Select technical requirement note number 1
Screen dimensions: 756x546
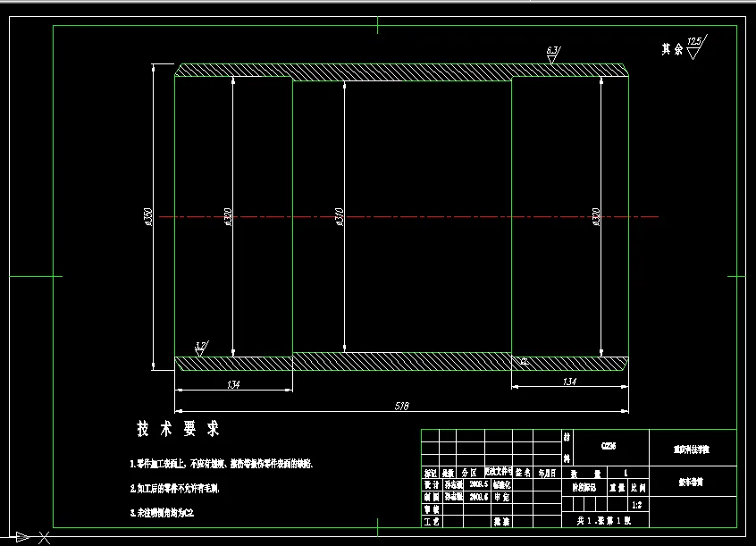click(x=223, y=464)
